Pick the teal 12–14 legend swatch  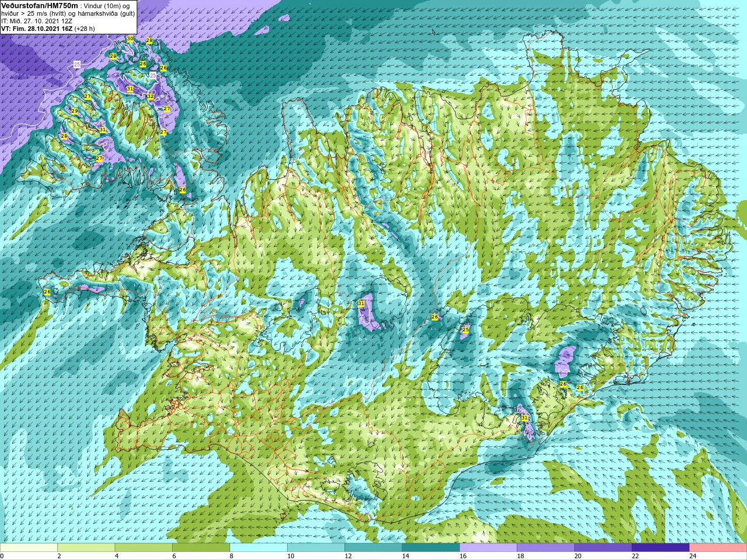[373, 548]
